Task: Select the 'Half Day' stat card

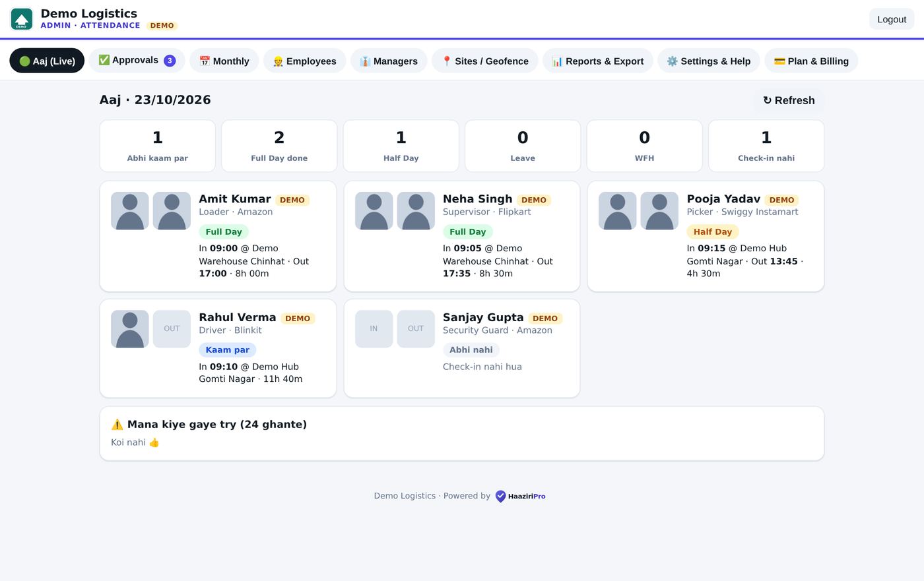Action: (x=401, y=146)
